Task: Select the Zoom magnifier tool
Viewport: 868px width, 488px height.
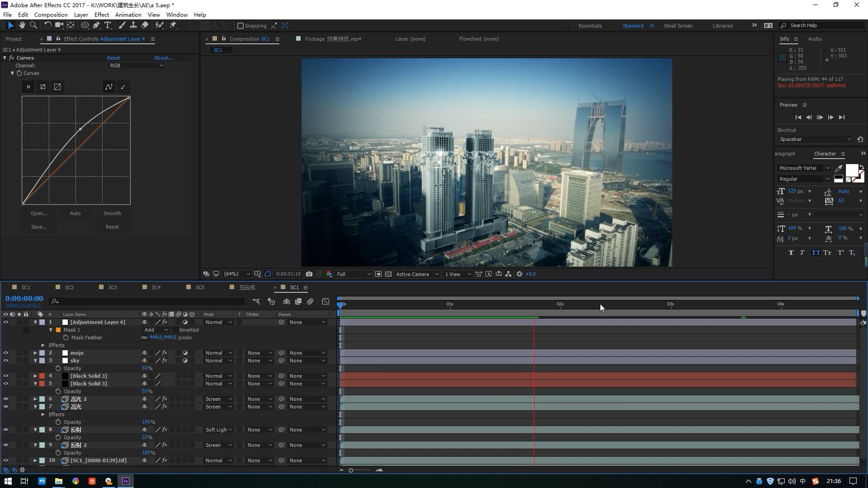Action: (x=33, y=25)
